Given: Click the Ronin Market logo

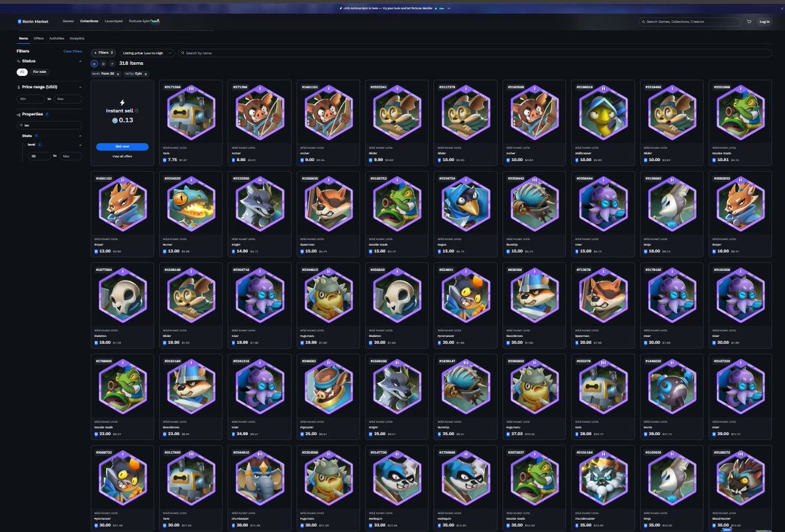Looking at the screenshot, I should (x=34, y=22).
